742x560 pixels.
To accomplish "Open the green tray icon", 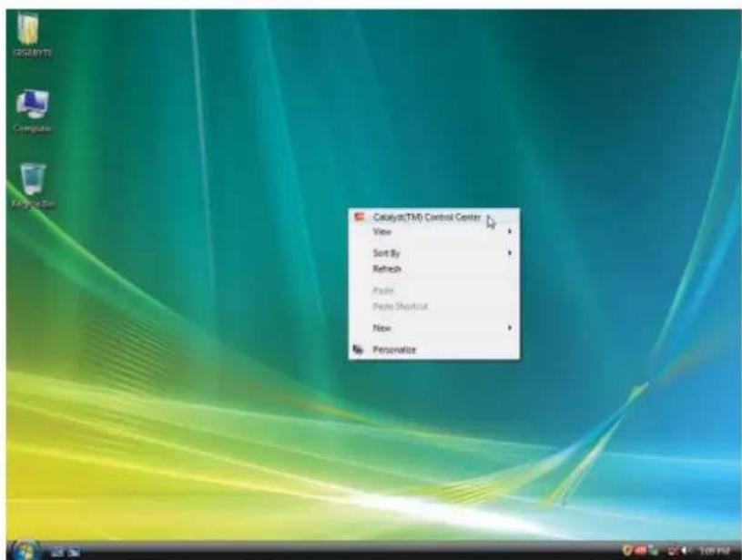I will [654, 551].
